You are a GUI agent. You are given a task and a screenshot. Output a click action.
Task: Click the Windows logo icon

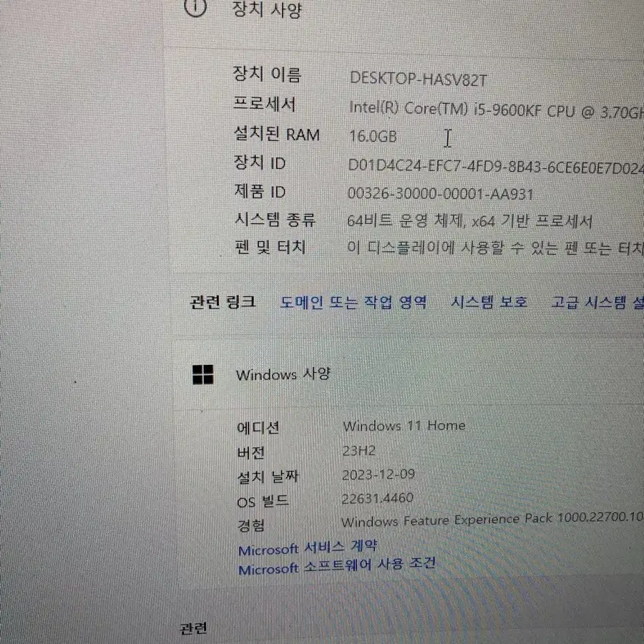click(x=203, y=374)
